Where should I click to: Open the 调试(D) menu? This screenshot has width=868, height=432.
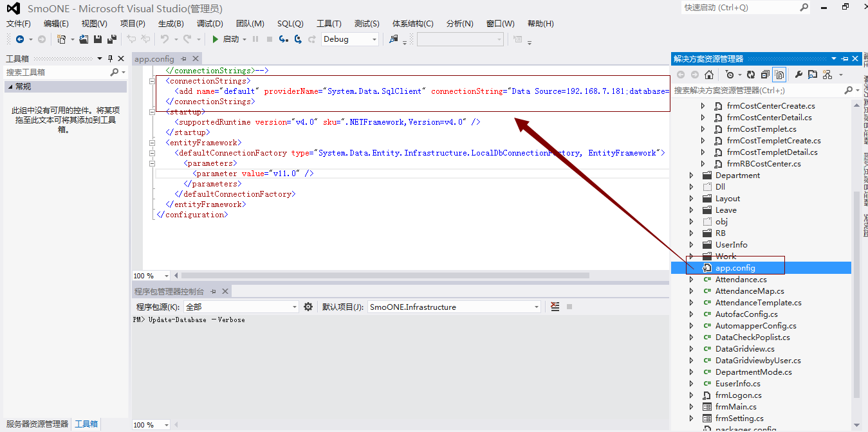[210, 24]
